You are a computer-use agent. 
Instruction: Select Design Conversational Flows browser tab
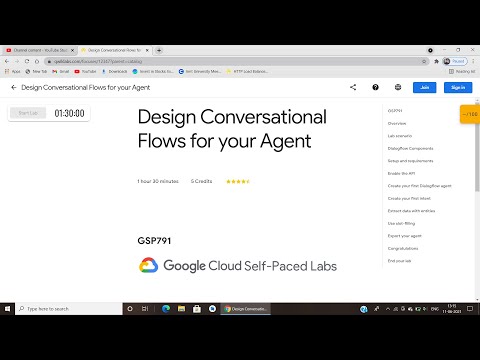click(x=114, y=50)
